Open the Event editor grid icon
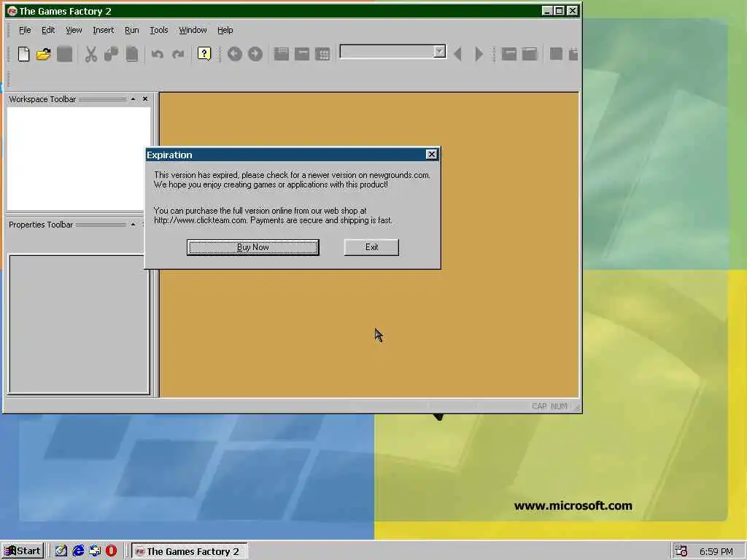The image size is (747, 560). point(322,54)
